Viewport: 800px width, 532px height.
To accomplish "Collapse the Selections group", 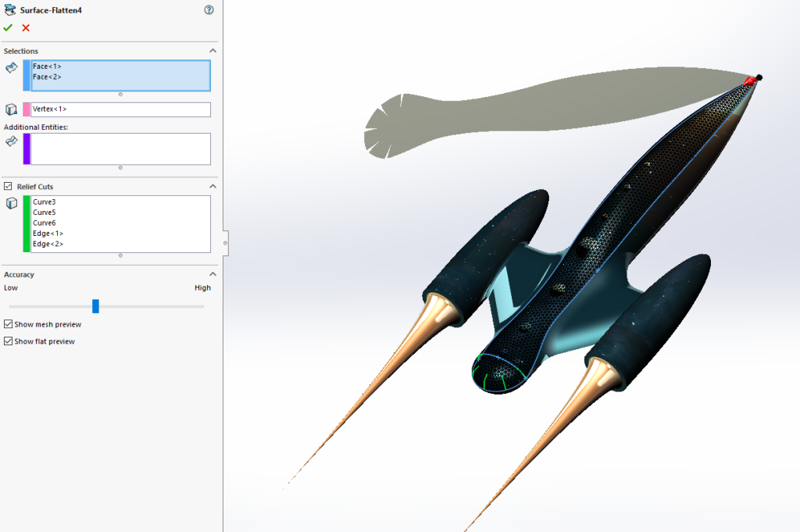I will (212, 50).
